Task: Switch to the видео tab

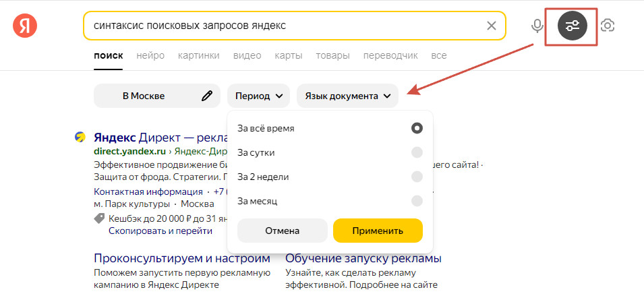Action: (247, 55)
